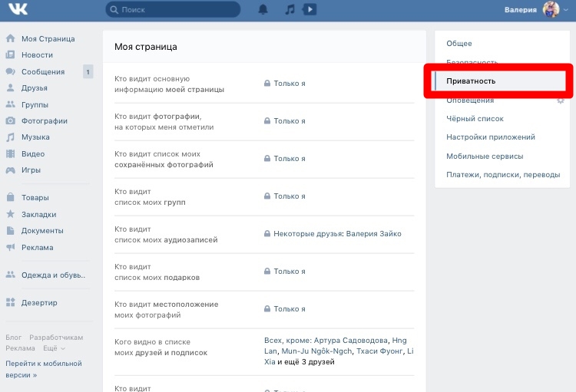Open Сообщения from the left sidebar
576x392 pixels.
point(42,71)
